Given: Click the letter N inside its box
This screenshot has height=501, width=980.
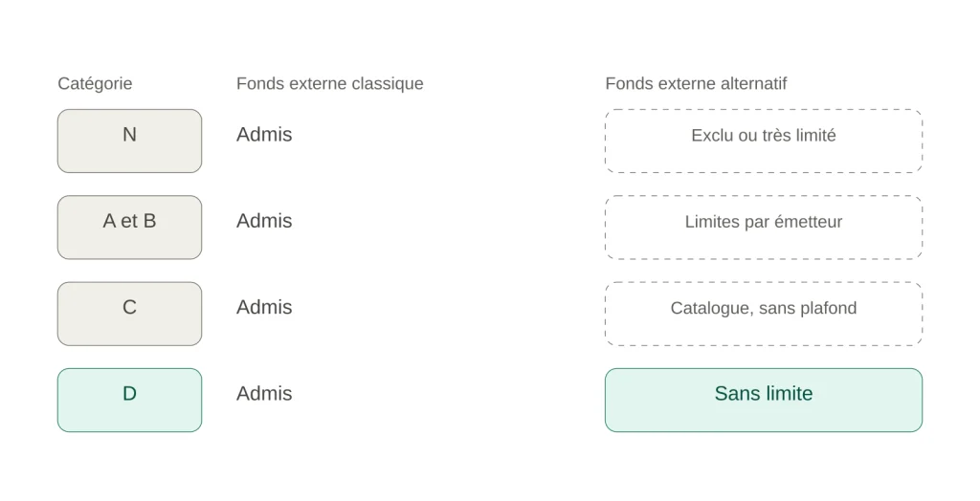Looking at the screenshot, I should [129, 134].
